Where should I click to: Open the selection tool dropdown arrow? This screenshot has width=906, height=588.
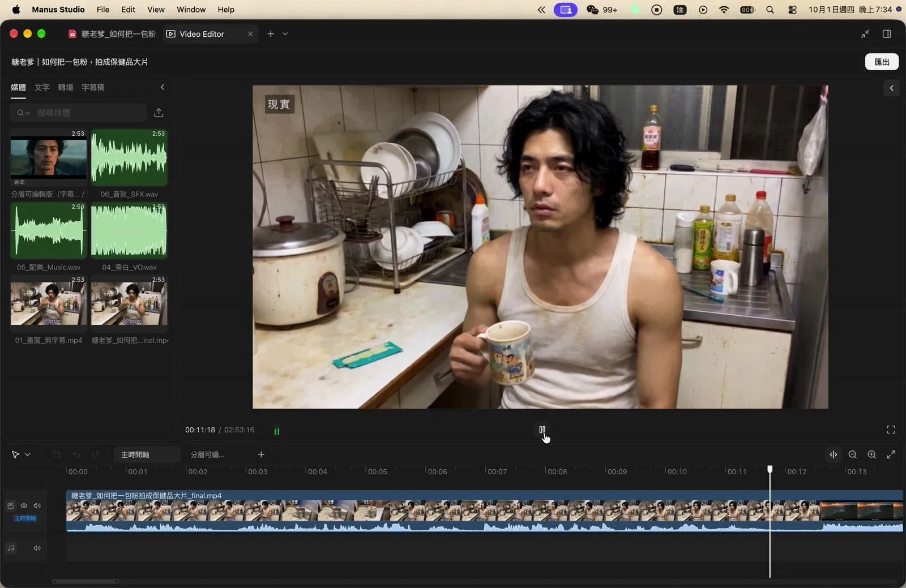click(28, 454)
